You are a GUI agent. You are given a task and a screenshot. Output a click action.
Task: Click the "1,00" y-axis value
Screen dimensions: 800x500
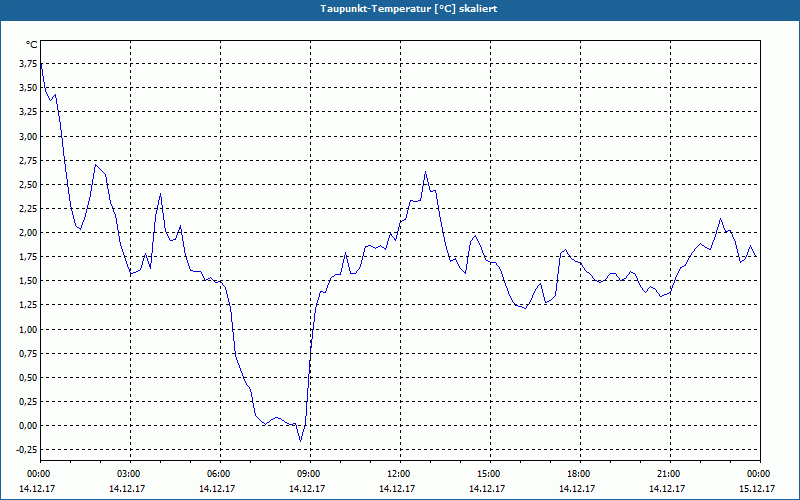point(29,330)
